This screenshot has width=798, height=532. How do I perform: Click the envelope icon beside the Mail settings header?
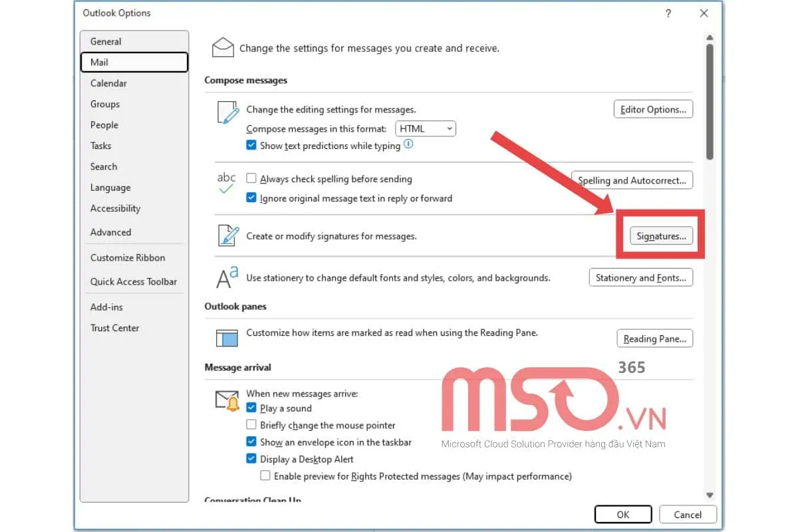(223, 48)
